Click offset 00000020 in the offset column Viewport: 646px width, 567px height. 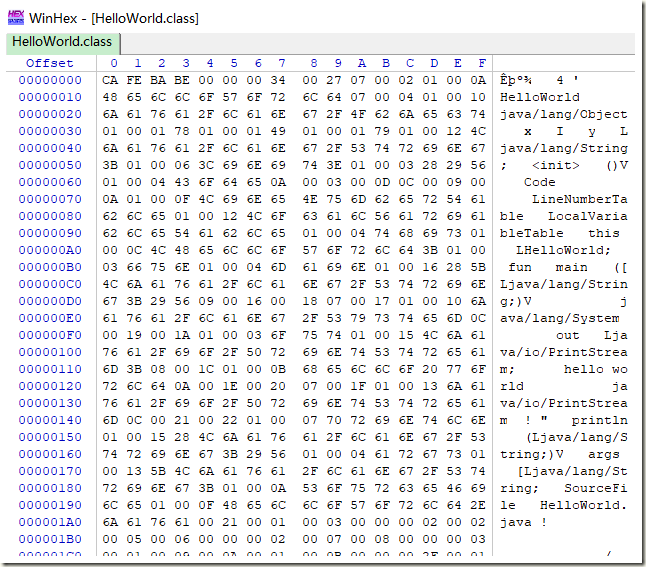50,114
